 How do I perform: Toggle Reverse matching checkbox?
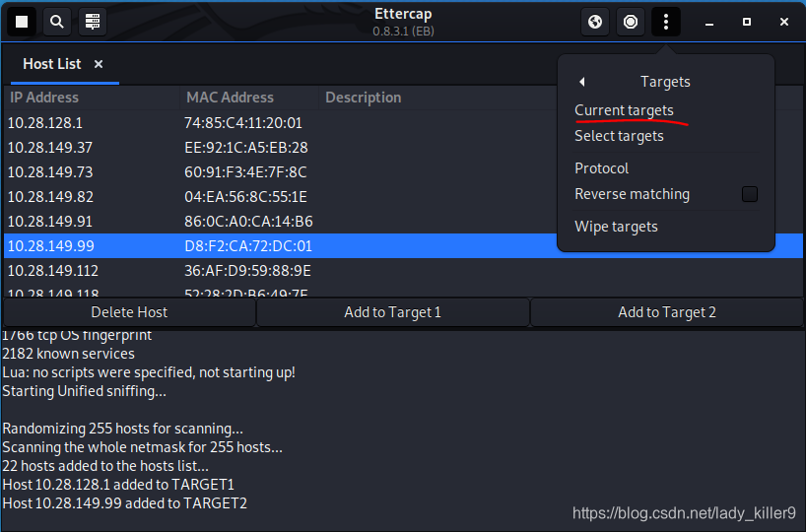pos(750,194)
